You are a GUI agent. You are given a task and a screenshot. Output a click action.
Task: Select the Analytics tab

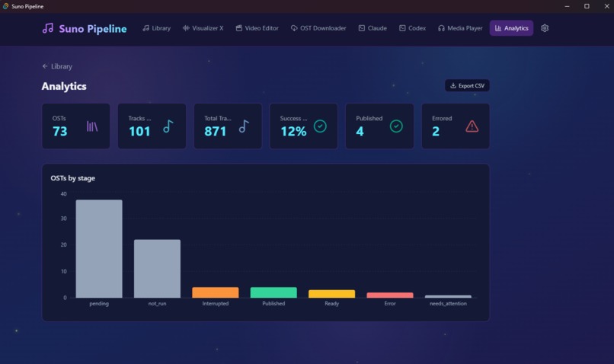point(511,28)
